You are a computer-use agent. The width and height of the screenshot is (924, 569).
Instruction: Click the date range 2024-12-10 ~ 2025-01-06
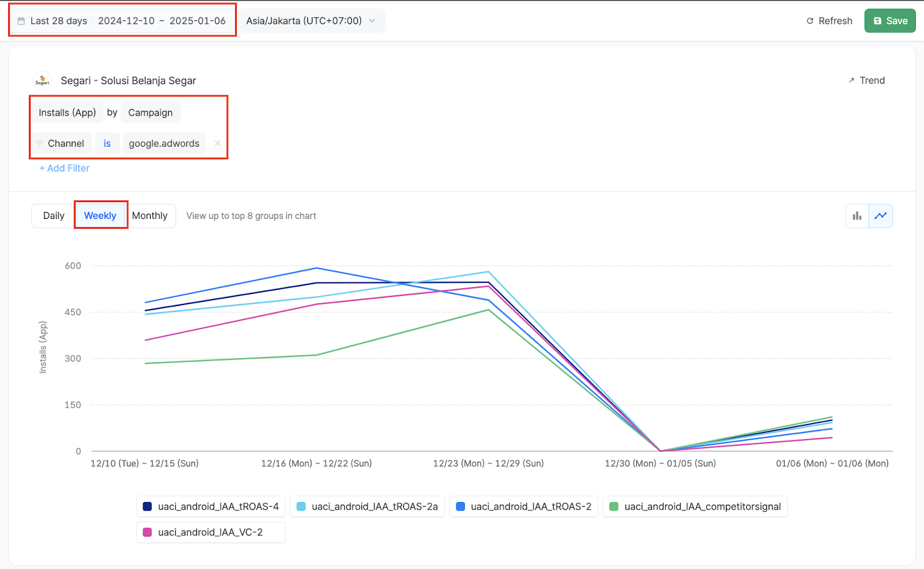[162, 21]
